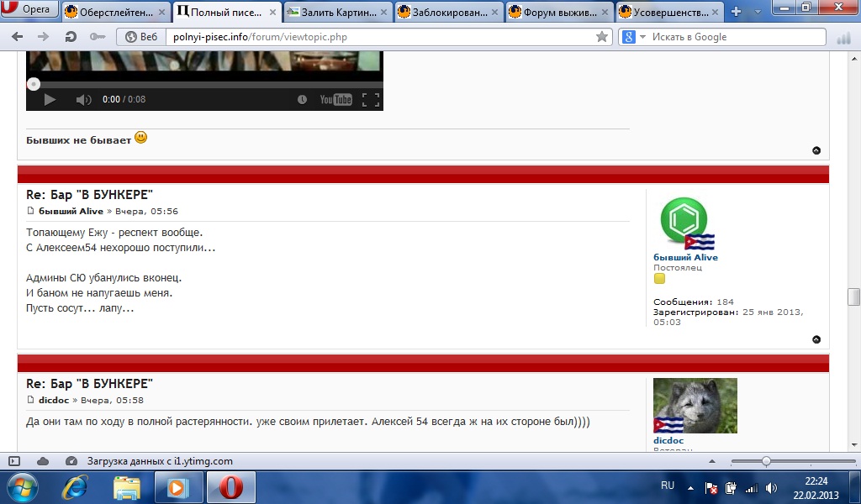Image resolution: width=861 pixels, height=504 pixels.
Task: Open the system volume speaker icon
Action: [x=771, y=488]
